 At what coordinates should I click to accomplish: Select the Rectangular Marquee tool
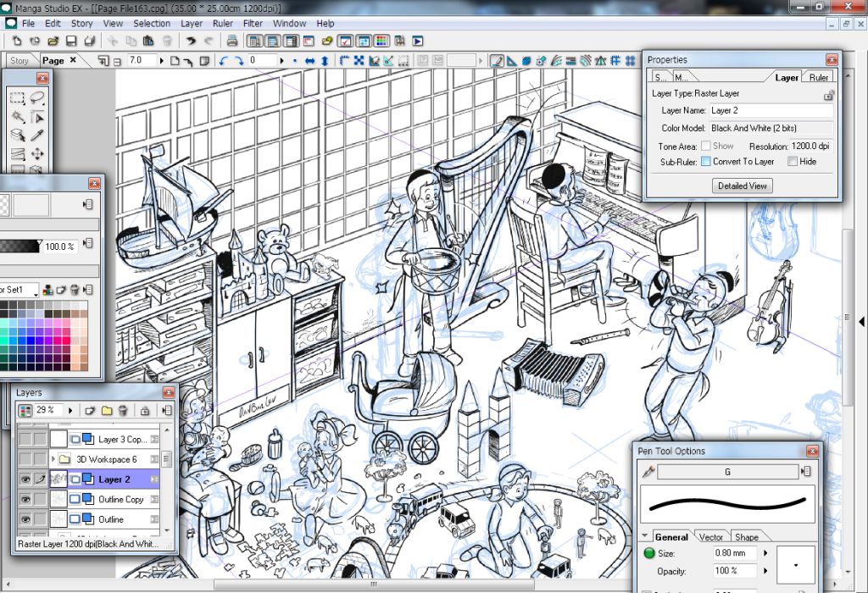[x=18, y=98]
